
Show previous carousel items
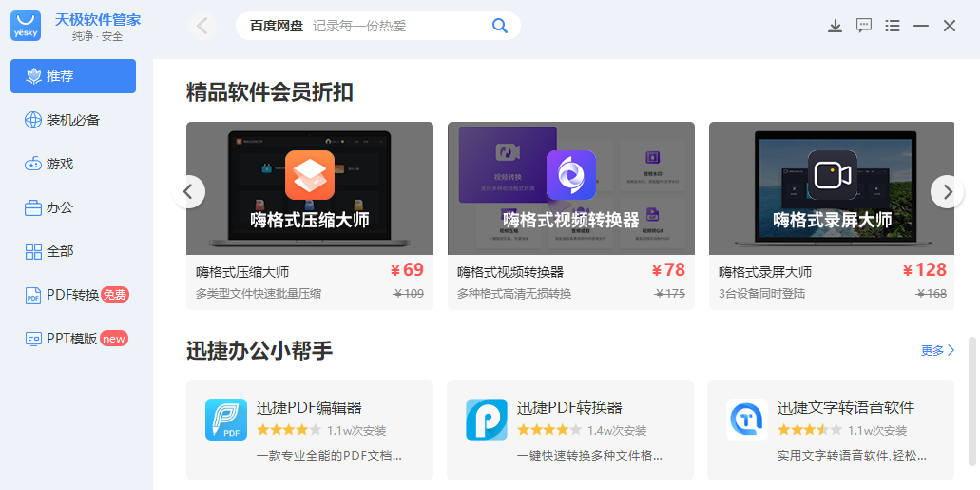pyautogui.click(x=189, y=191)
